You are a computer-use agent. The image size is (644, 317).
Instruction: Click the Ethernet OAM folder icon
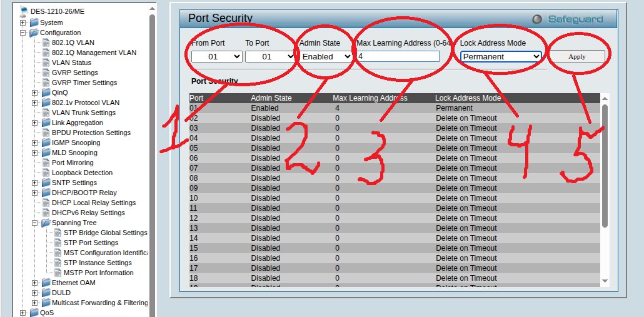(45, 283)
